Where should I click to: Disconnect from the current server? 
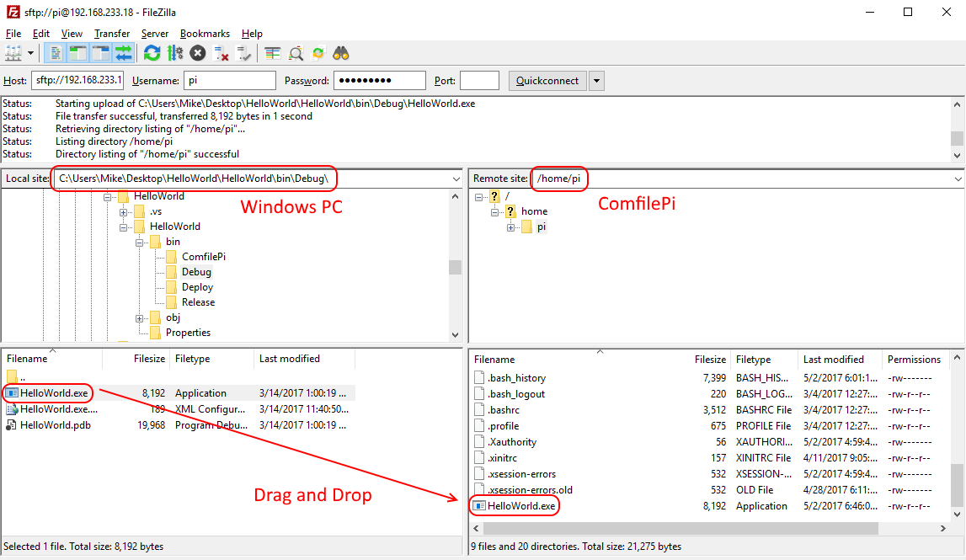click(221, 53)
